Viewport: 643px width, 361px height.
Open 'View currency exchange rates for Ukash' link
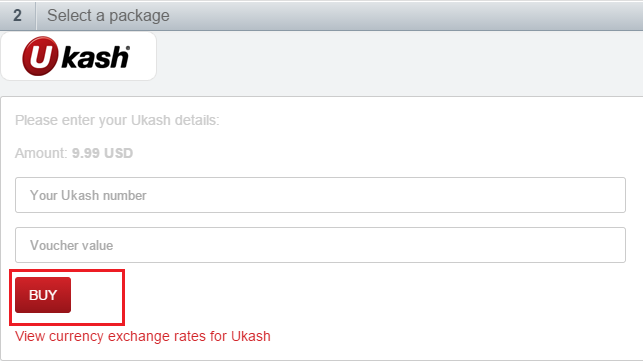tap(143, 336)
